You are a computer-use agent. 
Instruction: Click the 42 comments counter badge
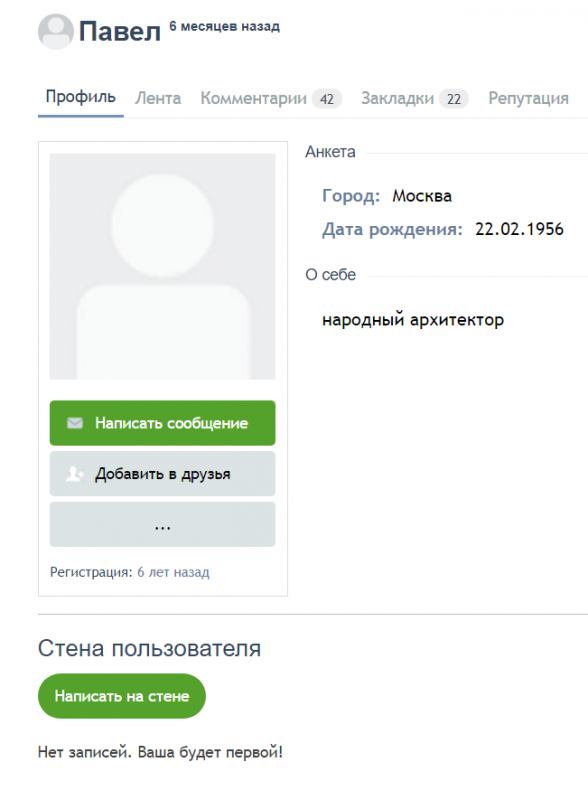pos(327,98)
